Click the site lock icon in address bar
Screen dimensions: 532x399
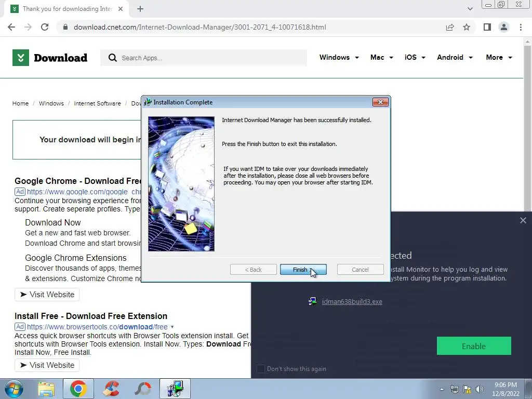coord(65,27)
